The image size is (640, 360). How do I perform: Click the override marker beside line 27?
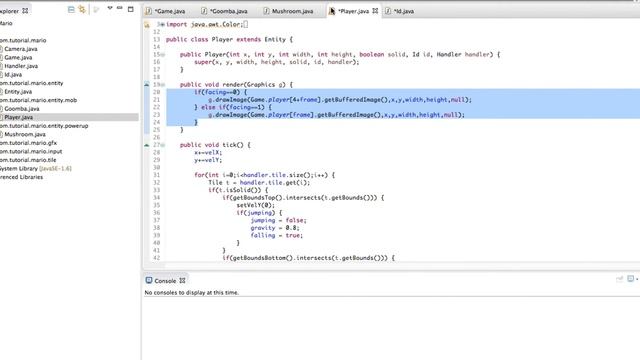pos(147,145)
